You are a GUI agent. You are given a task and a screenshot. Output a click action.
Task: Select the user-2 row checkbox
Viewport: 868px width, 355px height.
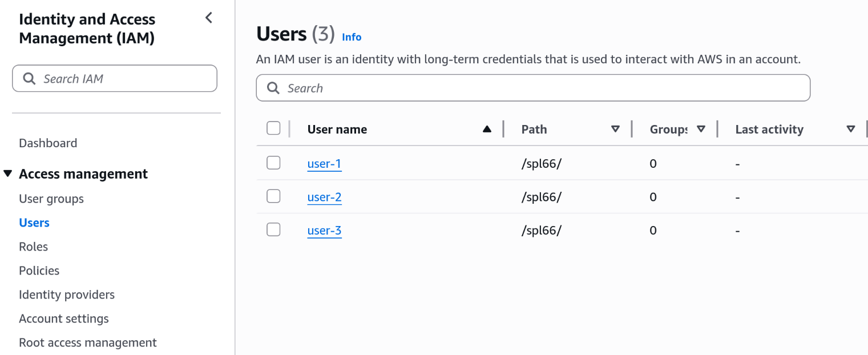point(273,196)
